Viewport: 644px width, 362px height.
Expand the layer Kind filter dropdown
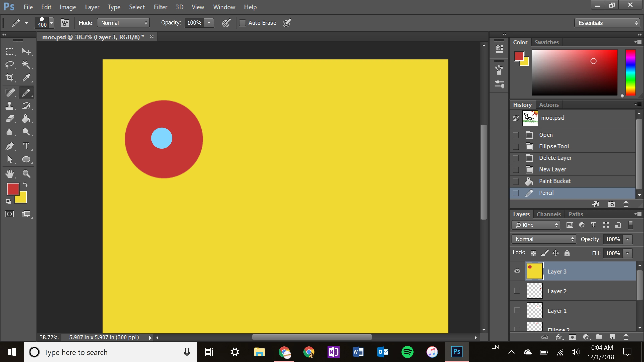tap(536, 225)
